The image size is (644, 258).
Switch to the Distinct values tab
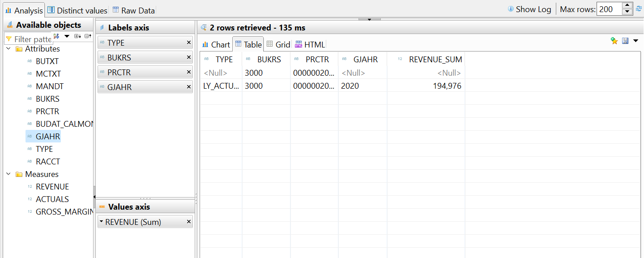[77, 10]
